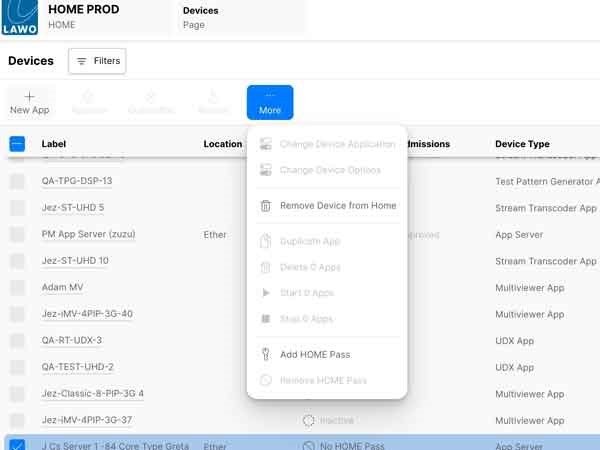Tick the PM App Server (zuzu) checkbox

click(17, 234)
